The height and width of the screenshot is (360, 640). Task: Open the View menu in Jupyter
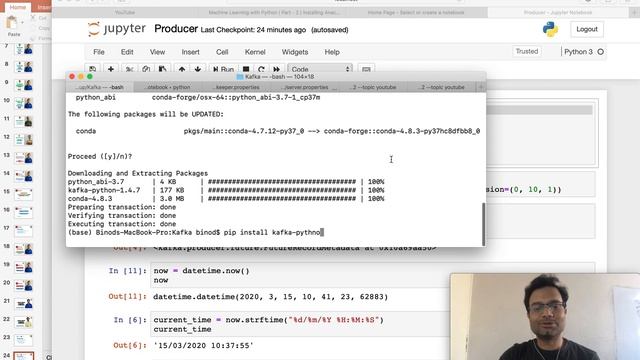157,52
